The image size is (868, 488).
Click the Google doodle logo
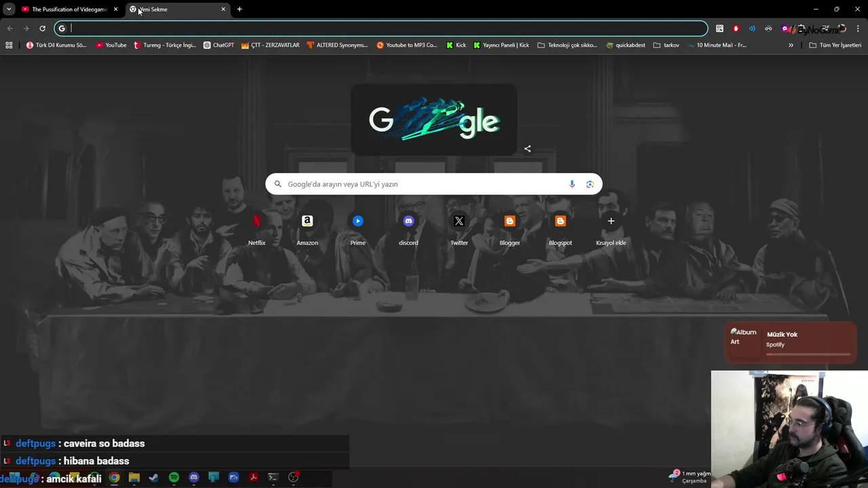(x=434, y=121)
